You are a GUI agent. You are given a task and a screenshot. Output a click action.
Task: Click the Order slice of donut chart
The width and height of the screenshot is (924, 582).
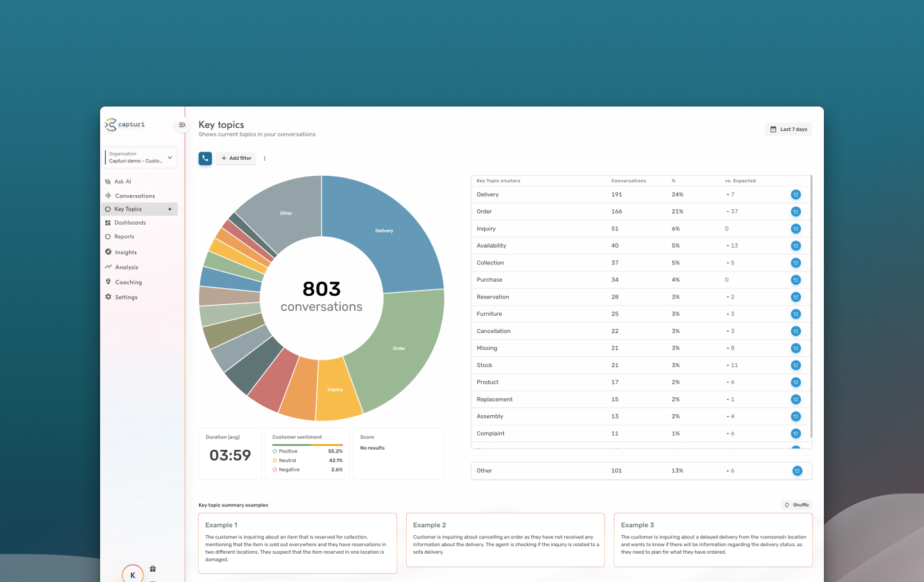[x=399, y=348]
